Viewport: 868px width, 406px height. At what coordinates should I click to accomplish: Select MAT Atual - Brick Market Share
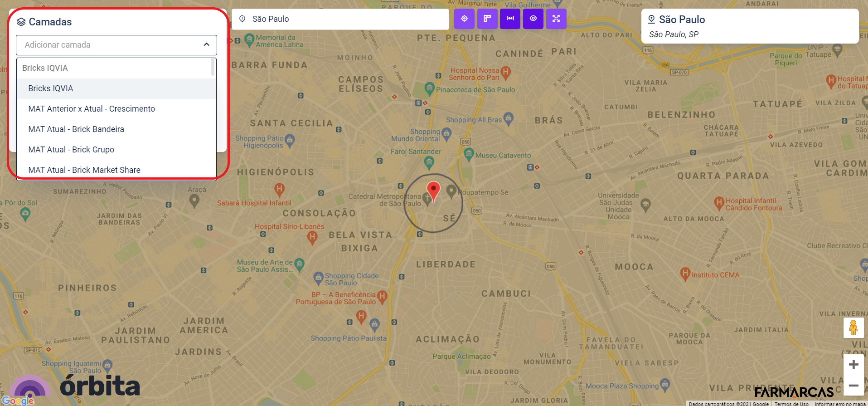click(84, 170)
